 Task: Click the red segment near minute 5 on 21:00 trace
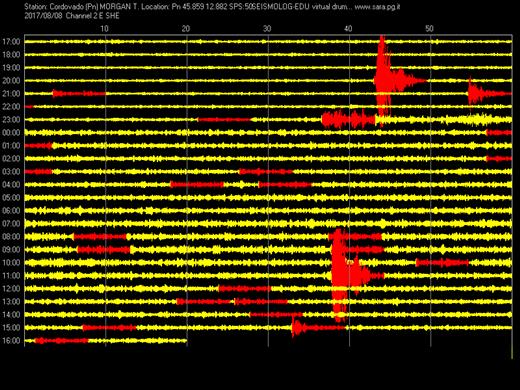pyautogui.click(x=79, y=94)
